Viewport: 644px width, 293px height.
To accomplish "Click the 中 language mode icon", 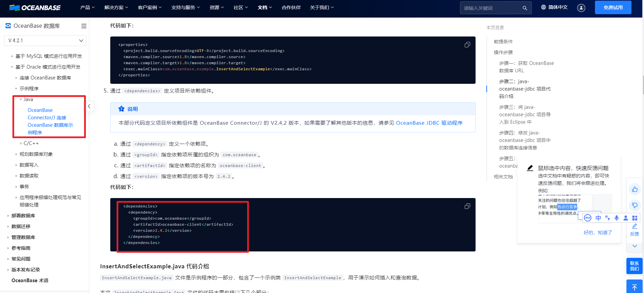I will click(598, 218).
